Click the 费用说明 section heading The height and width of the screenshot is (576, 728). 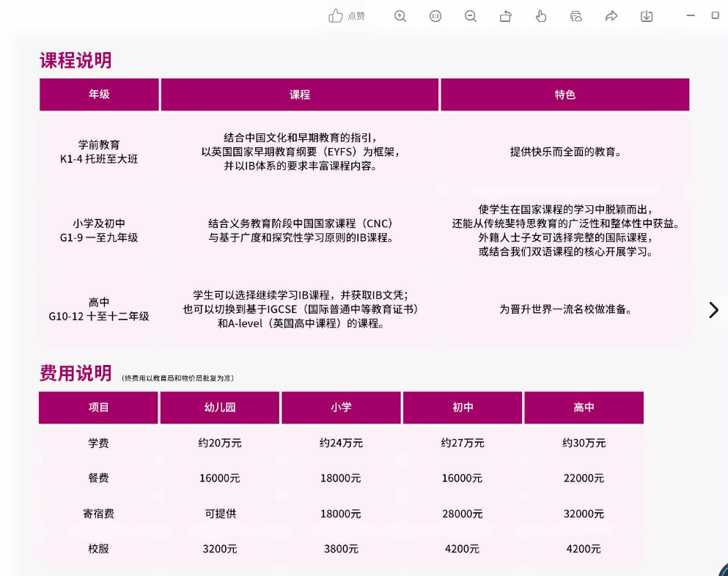(76, 373)
